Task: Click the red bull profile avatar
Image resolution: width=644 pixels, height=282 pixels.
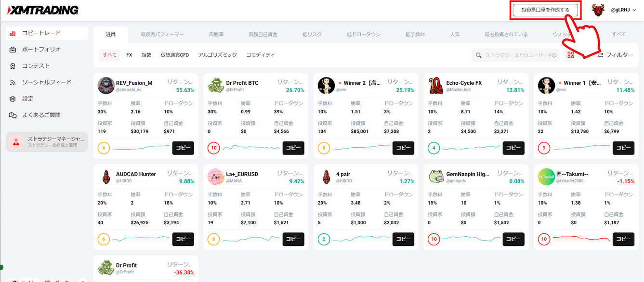Action: pyautogui.click(x=599, y=10)
